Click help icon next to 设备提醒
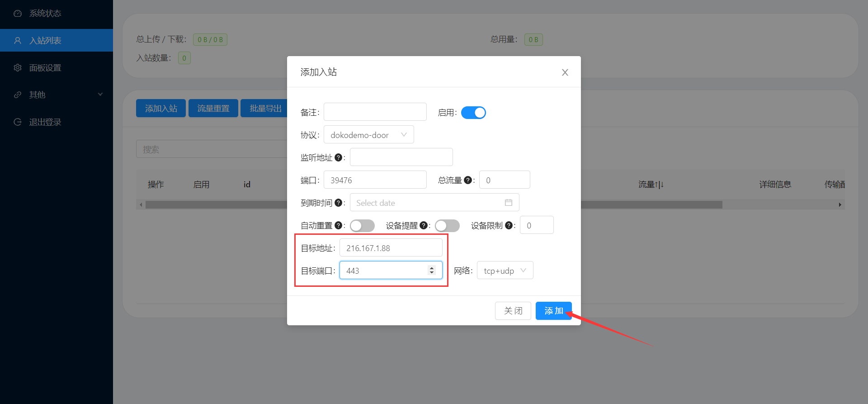Image resolution: width=868 pixels, height=404 pixels. click(423, 225)
